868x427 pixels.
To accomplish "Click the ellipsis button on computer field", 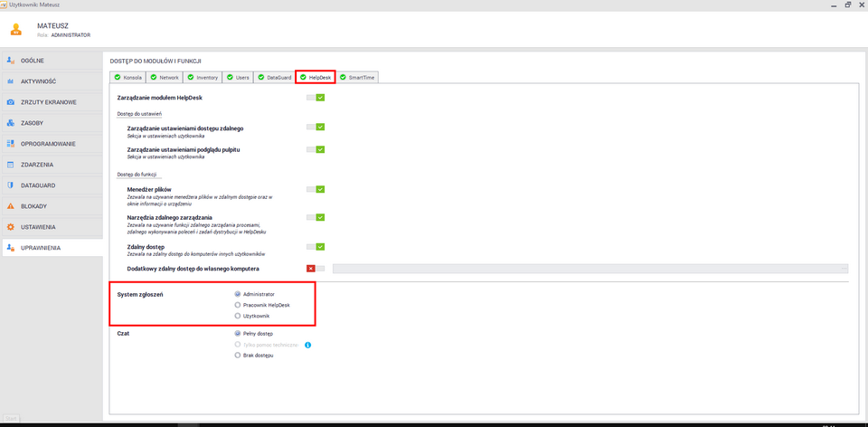I will click(x=844, y=269).
